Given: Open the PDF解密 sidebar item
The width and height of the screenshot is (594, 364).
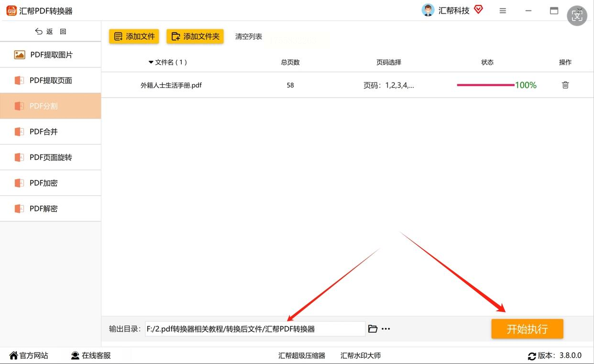Looking at the screenshot, I should [x=51, y=209].
